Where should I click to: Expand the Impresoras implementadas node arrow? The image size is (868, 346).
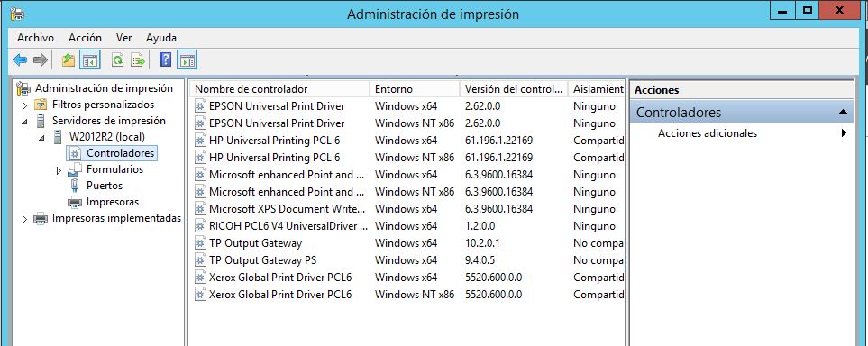pos(24,219)
